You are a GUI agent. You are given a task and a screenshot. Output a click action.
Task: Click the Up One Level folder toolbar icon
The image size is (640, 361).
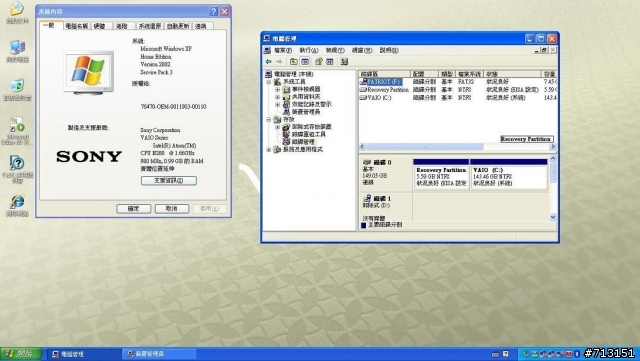[293, 62]
